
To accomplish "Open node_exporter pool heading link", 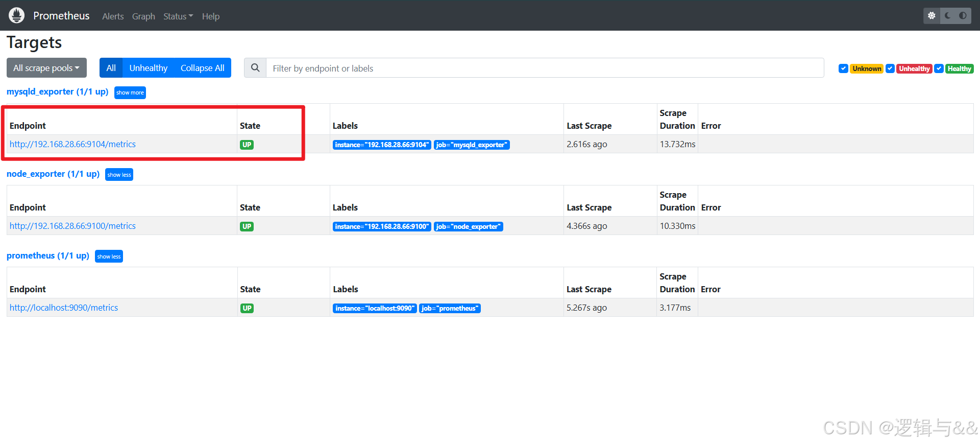I will [53, 174].
